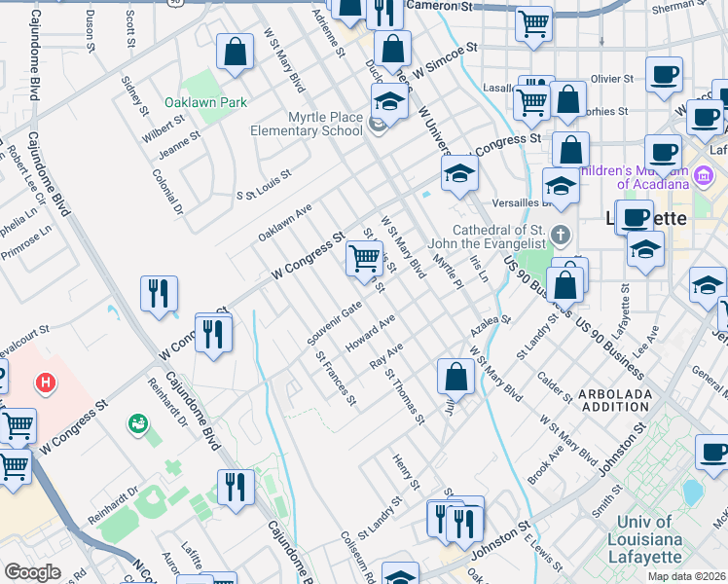Select the shopping bag marker right of Congress St label
This screenshot has height=584, width=728.
[x=571, y=152]
